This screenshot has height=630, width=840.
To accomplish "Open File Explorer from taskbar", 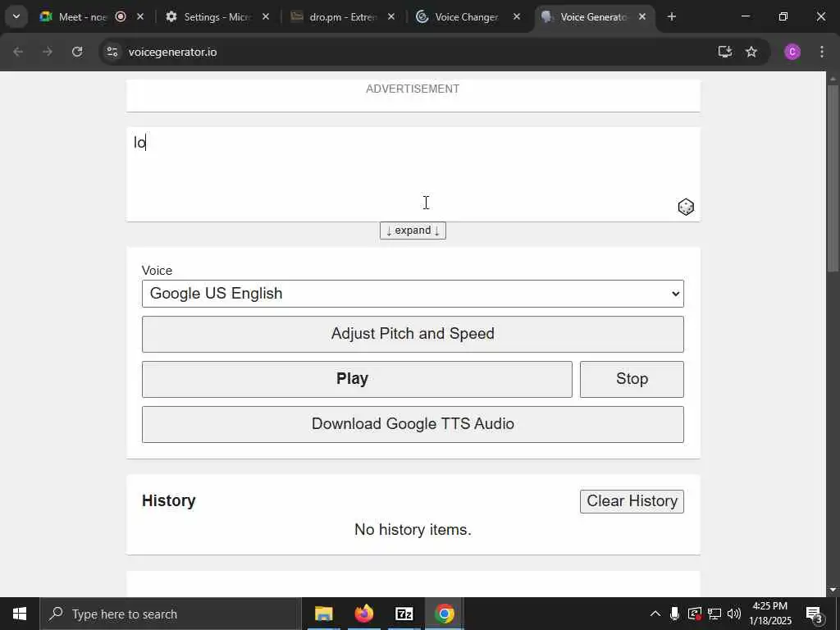I will [x=323, y=614].
